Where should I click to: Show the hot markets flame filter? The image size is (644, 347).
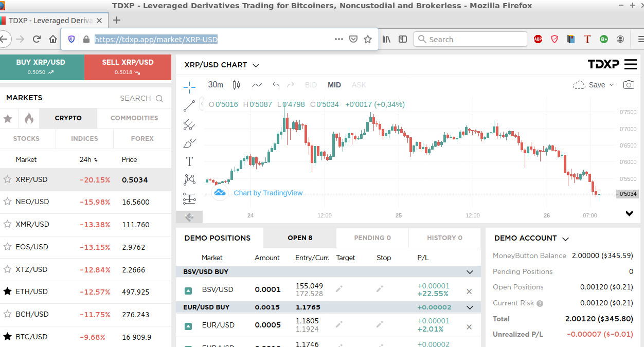tap(29, 118)
